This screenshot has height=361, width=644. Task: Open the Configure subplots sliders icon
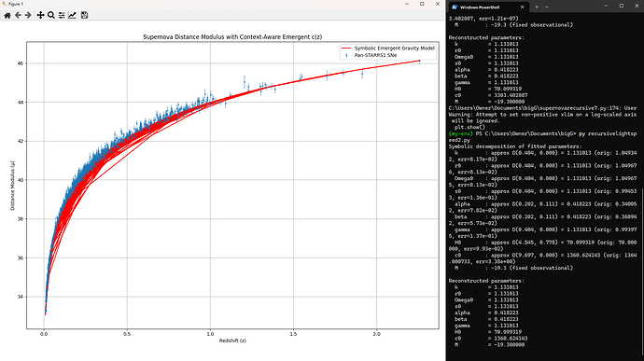62,15
